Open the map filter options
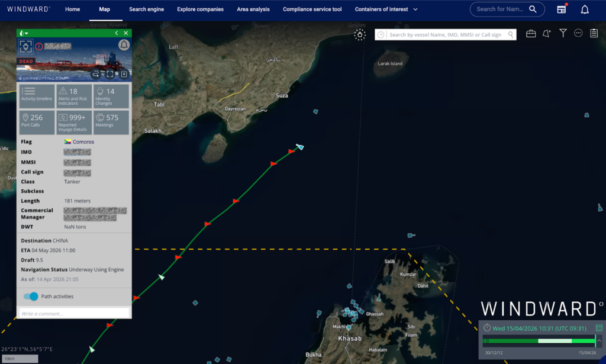 [x=563, y=34]
